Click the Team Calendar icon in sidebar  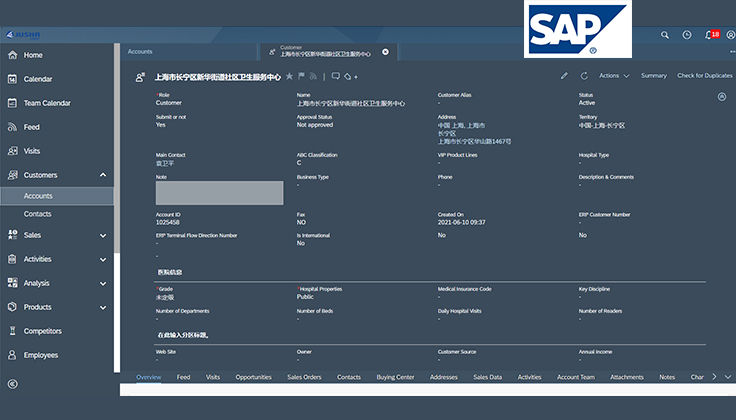pos(13,103)
